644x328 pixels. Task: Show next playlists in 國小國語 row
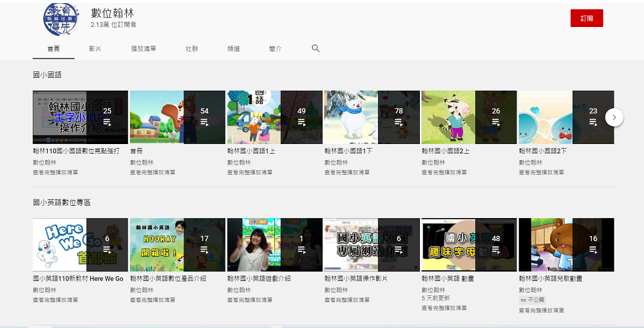[x=614, y=117]
